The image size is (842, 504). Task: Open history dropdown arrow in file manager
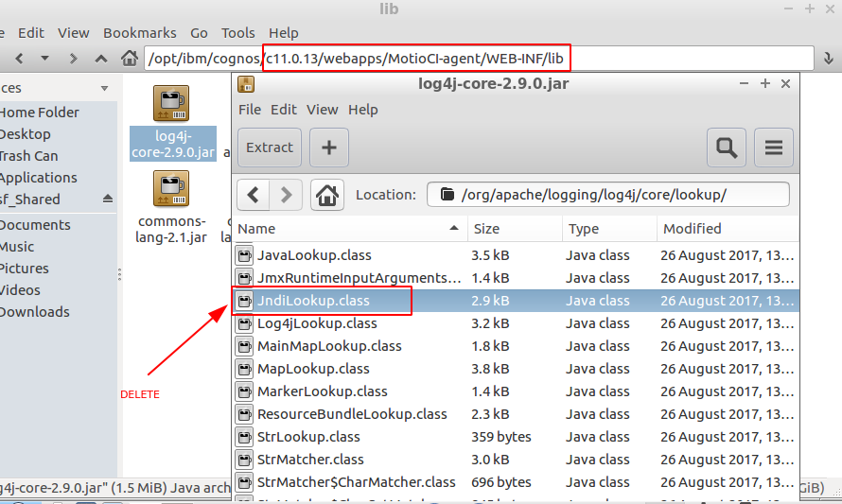pos(45,58)
